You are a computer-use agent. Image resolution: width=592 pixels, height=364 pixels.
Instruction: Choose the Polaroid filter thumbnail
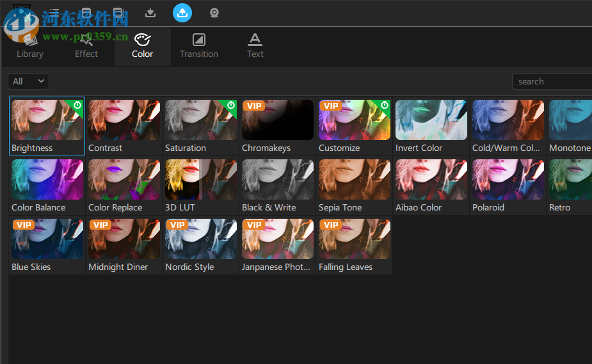point(508,180)
